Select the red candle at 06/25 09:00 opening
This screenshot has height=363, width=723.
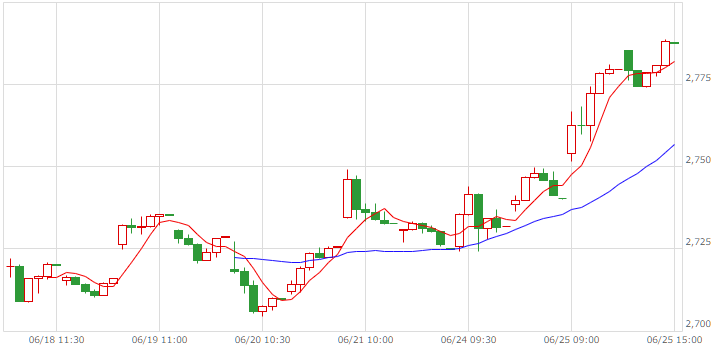pyautogui.click(x=571, y=139)
